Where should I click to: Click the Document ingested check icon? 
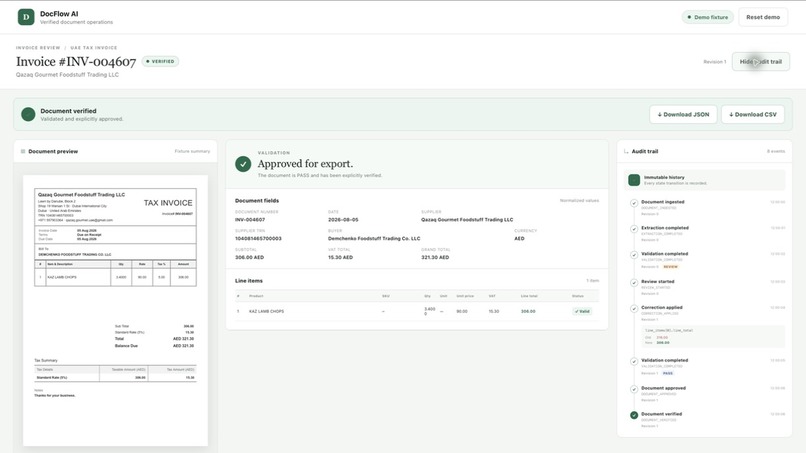point(634,203)
